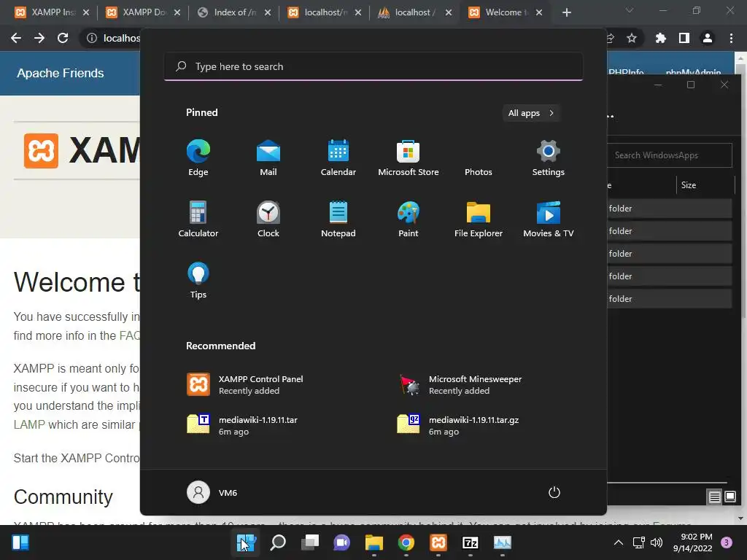
Task: Focus the Type here to search field
Action: tap(373, 66)
